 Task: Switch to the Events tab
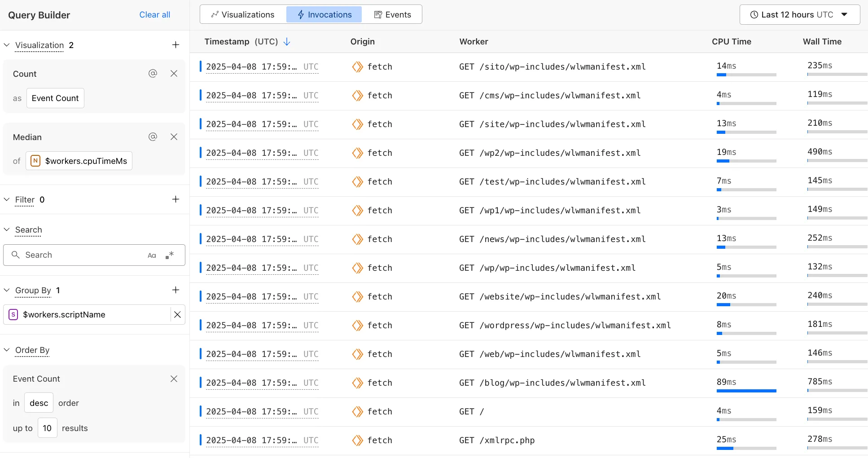pos(392,15)
